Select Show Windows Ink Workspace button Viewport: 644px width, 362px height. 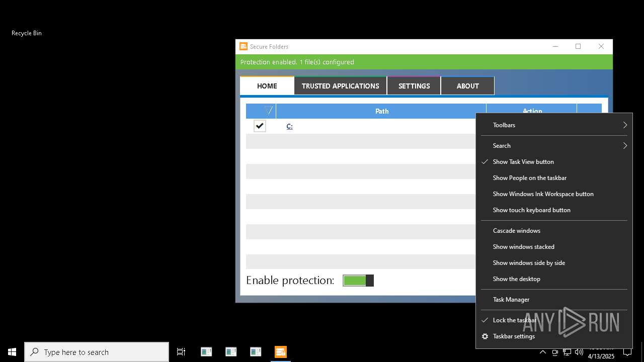pyautogui.click(x=554, y=194)
